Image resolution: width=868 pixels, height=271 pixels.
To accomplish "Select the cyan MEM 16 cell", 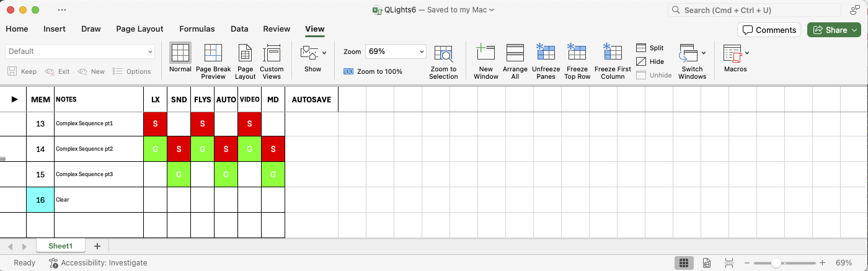I will pyautogui.click(x=40, y=200).
